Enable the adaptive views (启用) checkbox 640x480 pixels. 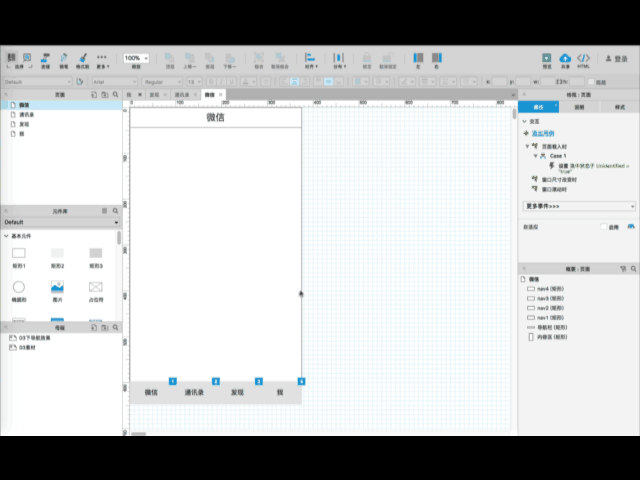604,227
